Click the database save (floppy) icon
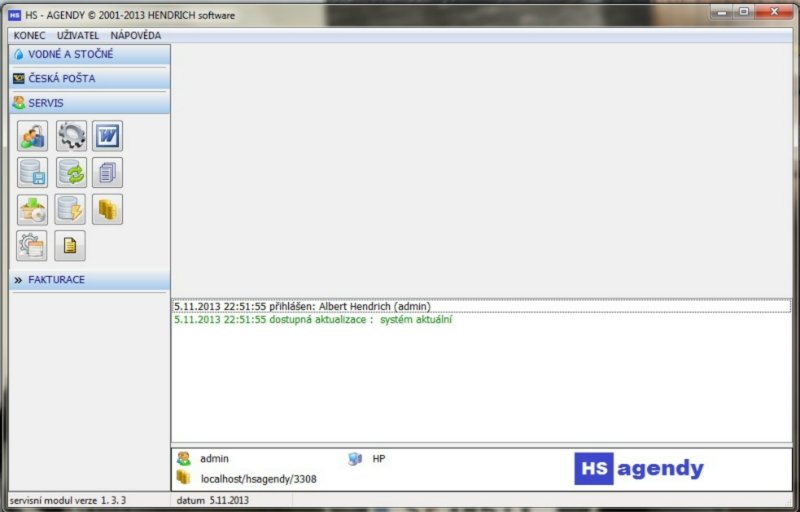Screen dimensions: 800x512 [x=33, y=172]
